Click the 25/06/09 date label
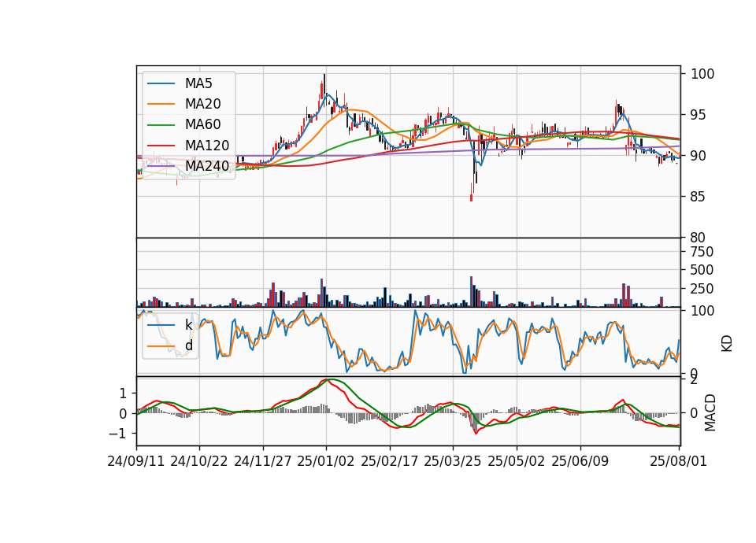The image size is (756, 543). [x=580, y=461]
